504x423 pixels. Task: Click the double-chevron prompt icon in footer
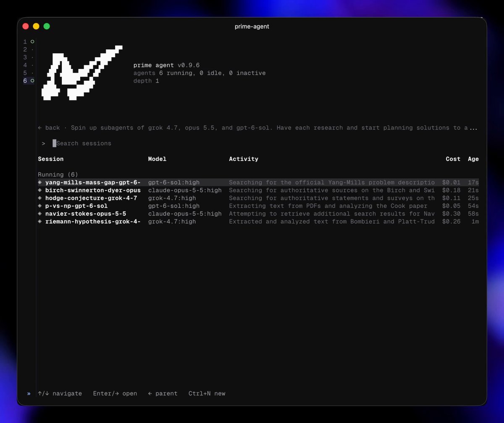[29, 394]
